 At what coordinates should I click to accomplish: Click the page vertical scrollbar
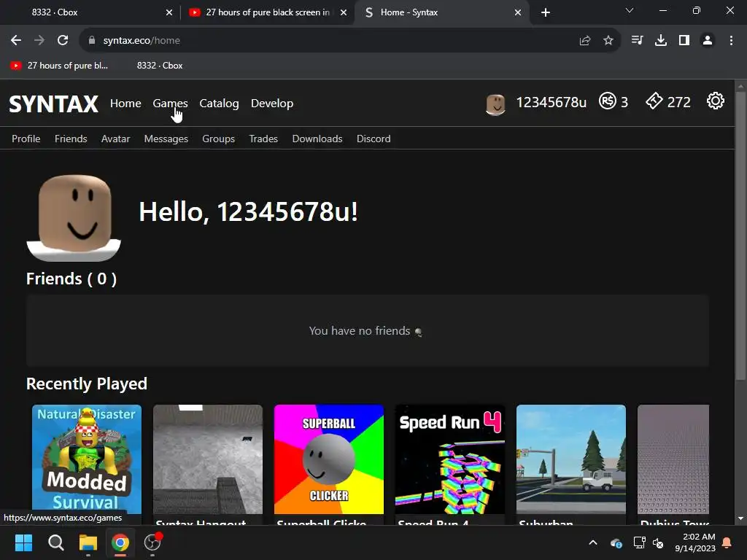[740, 236]
